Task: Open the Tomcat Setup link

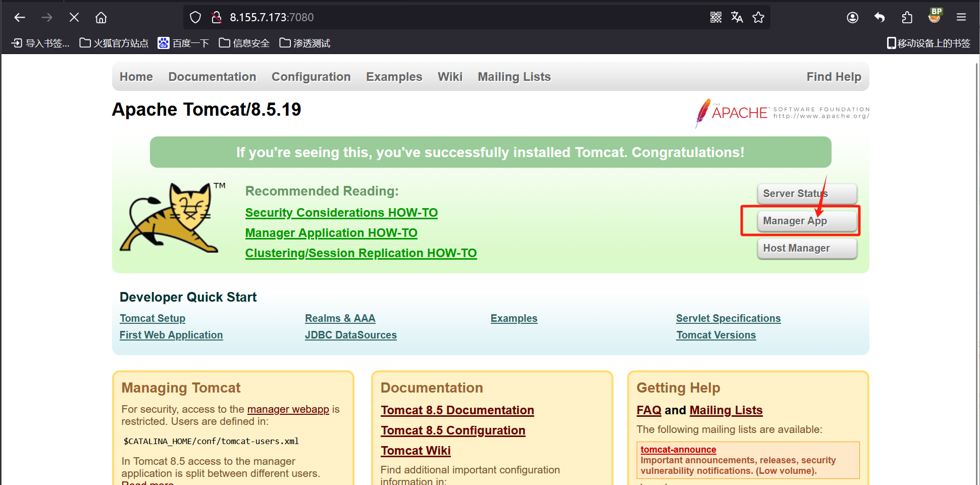Action: [x=152, y=318]
